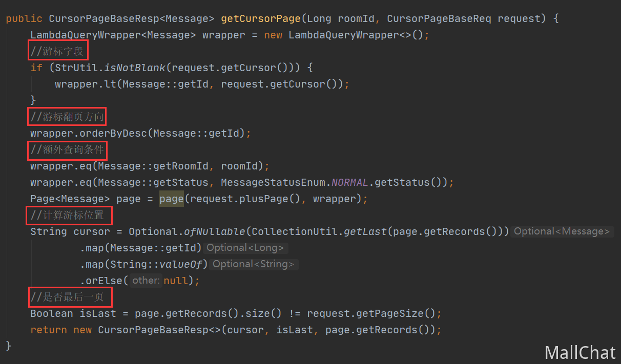The height and width of the screenshot is (364, 621).
Task: Click the NORMAL enum constant
Action: (x=350, y=182)
